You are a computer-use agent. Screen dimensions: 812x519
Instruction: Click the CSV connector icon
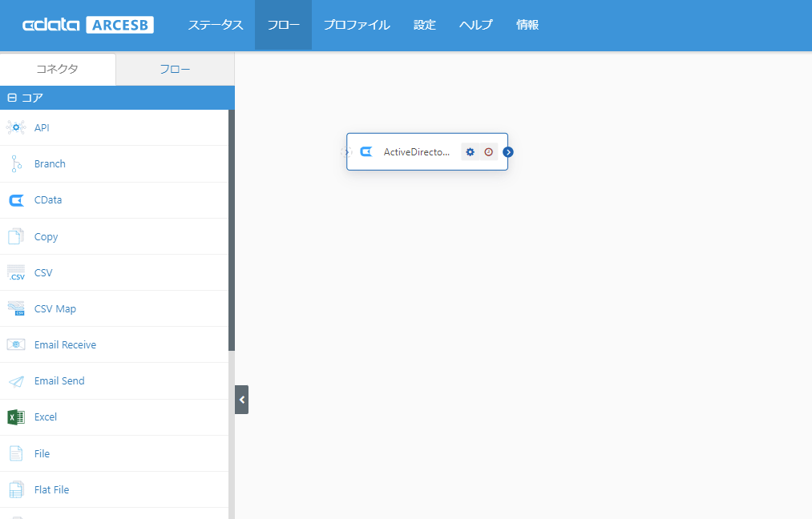(16, 272)
